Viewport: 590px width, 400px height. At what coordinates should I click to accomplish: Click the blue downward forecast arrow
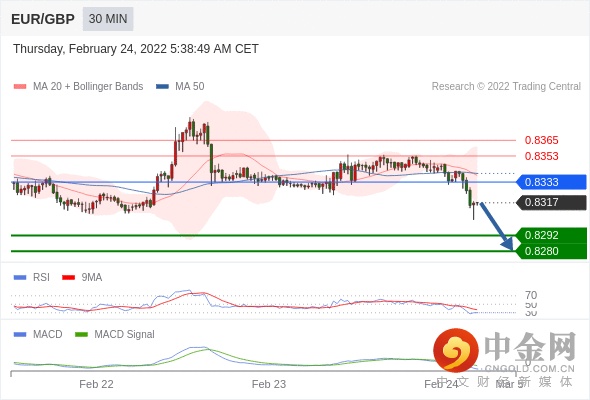click(x=497, y=226)
